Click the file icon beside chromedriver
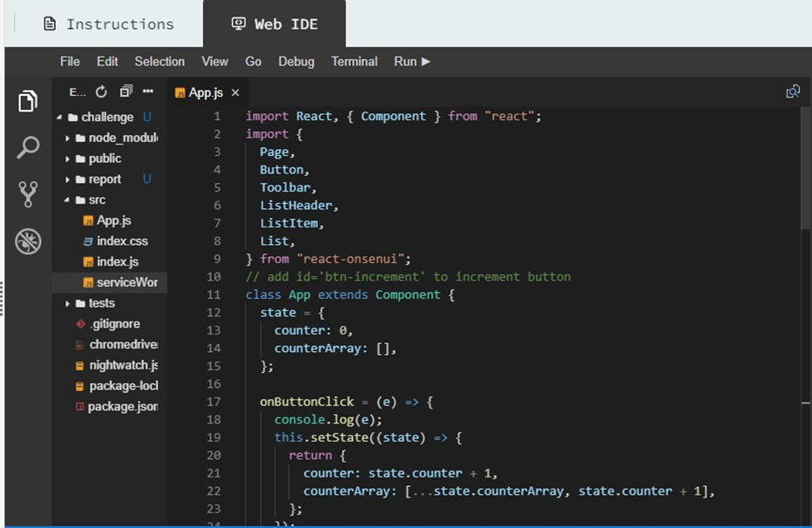Viewport: 812px width, 528px height. 80,345
